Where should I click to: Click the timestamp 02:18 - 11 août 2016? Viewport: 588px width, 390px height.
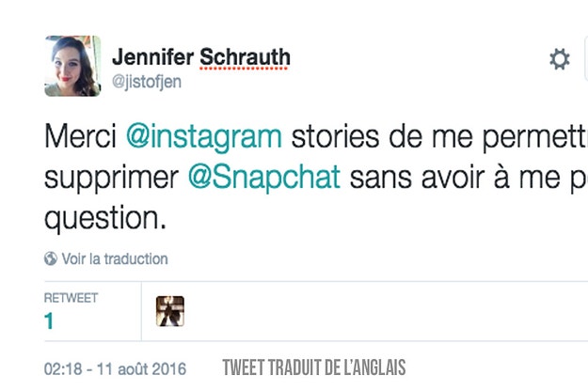[x=115, y=367]
